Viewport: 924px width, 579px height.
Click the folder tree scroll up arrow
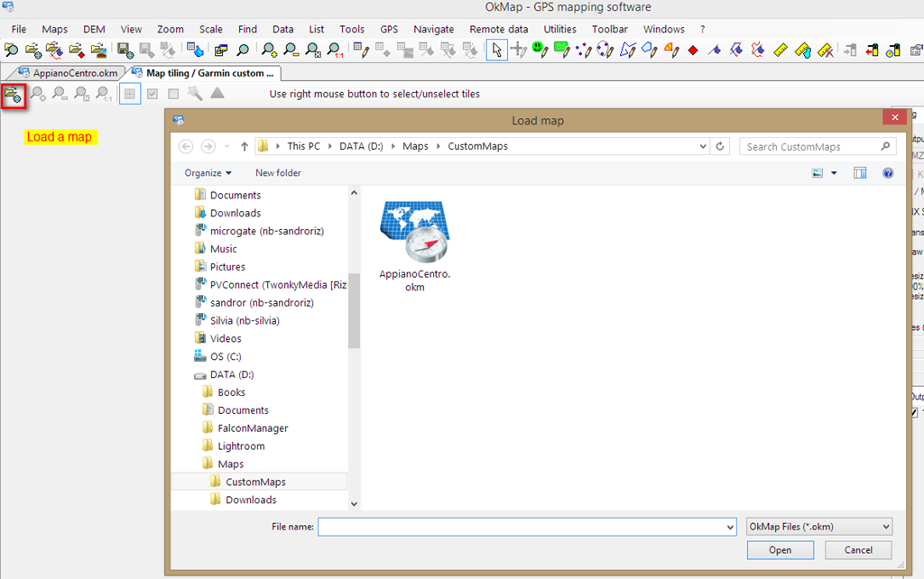tap(354, 193)
